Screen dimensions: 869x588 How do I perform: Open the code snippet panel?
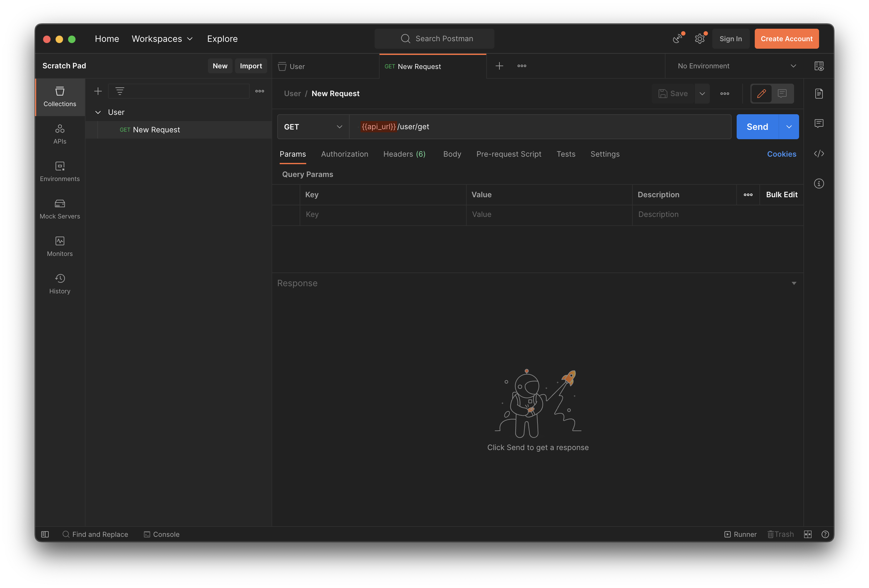tap(819, 154)
